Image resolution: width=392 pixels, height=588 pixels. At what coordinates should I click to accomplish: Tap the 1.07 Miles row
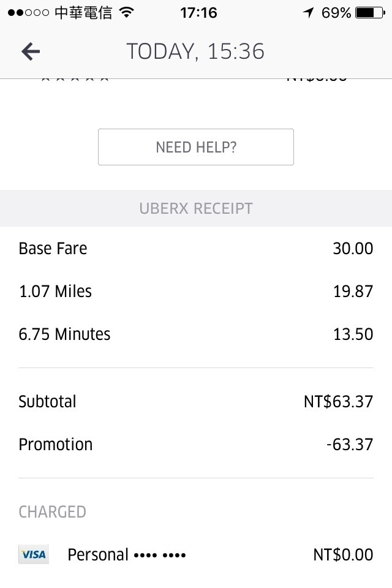tap(55, 292)
